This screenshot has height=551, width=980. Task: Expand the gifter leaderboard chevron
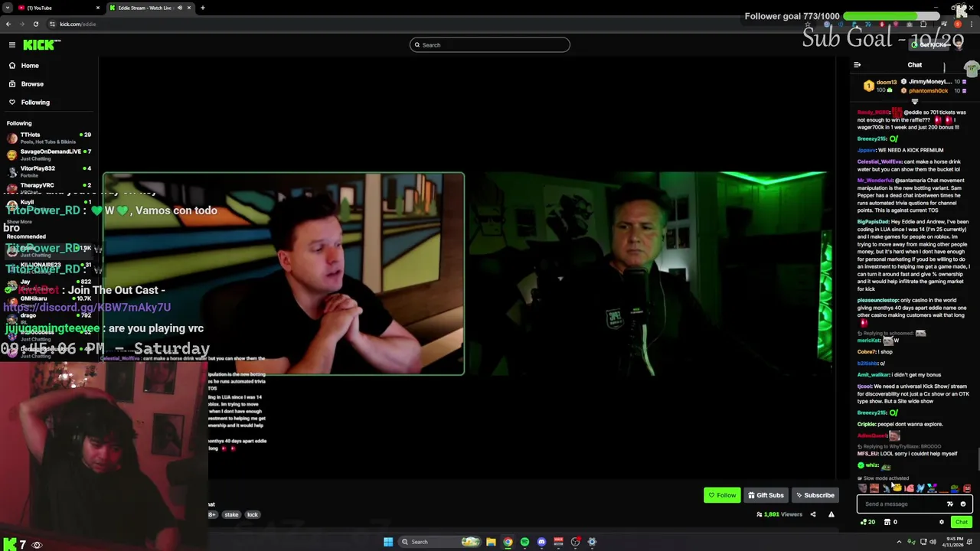click(914, 101)
